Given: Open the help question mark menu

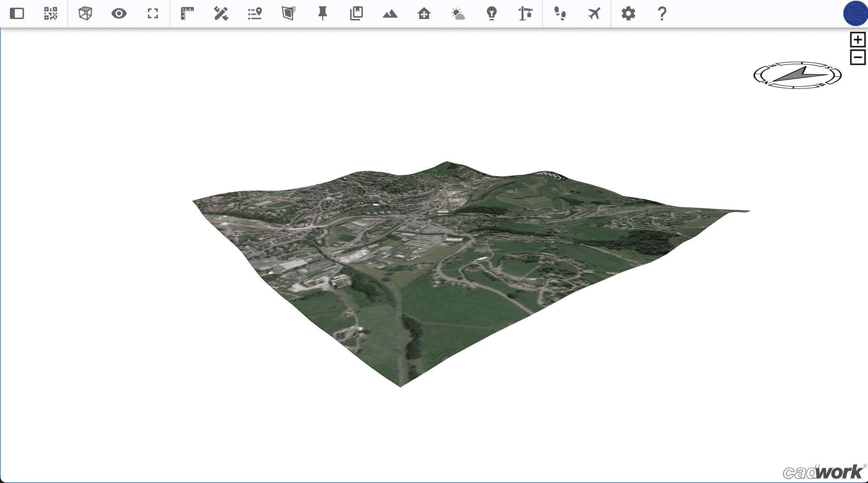Looking at the screenshot, I should click(662, 14).
